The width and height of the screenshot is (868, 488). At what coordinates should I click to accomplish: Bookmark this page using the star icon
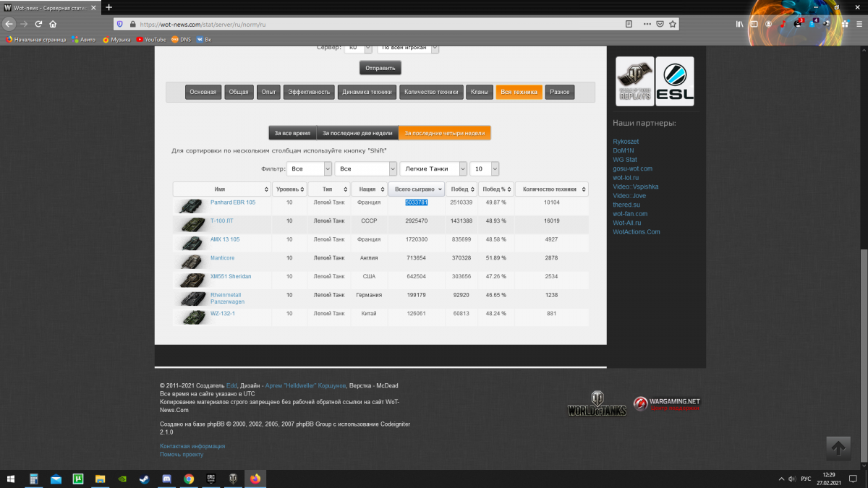coord(673,24)
